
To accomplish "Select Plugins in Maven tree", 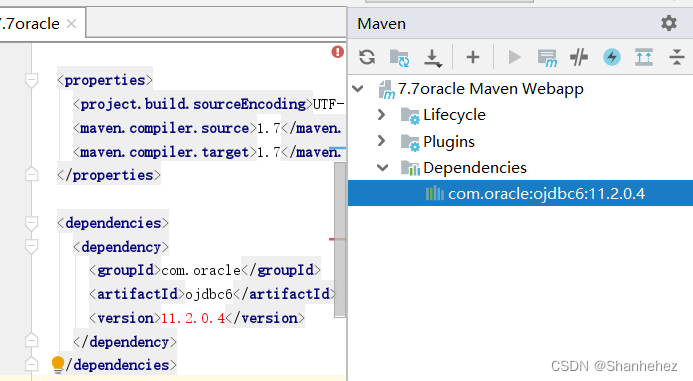I will point(449,141).
